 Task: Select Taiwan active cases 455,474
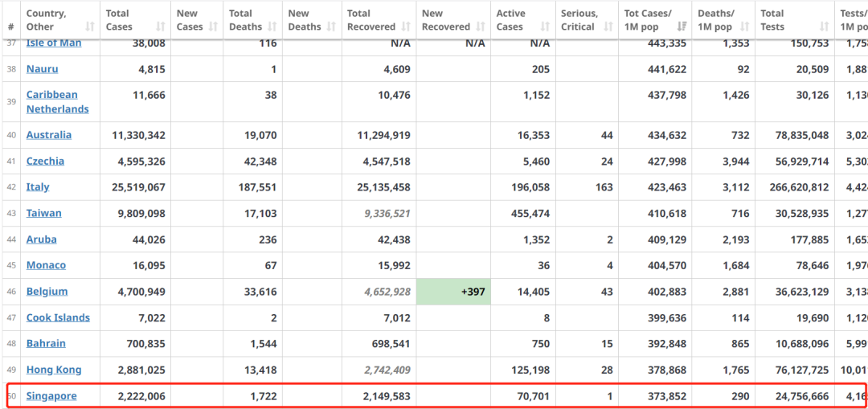pyautogui.click(x=531, y=213)
